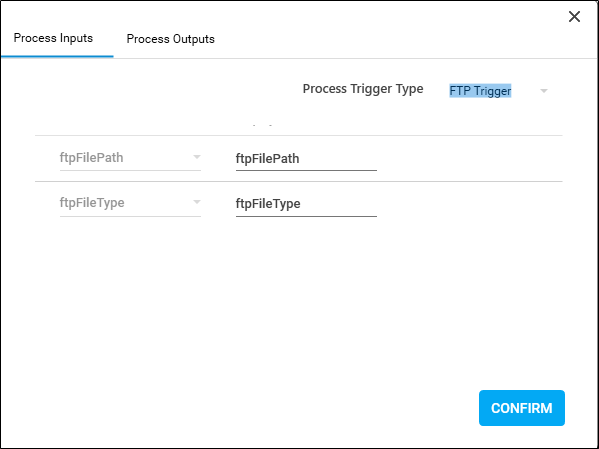Click the underline of the ftpFilePath input
Image resolution: width=599 pixels, height=449 pixels.
coord(306,170)
